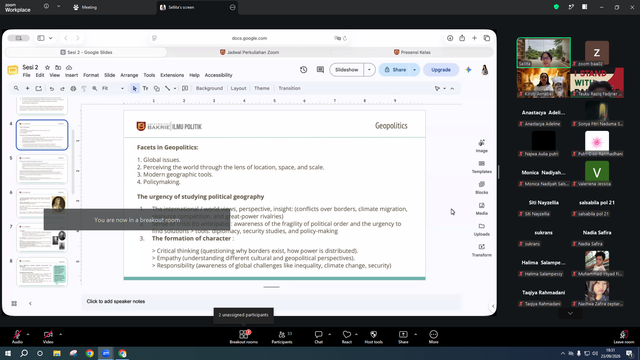The height and width of the screenshot is (360, 640).
Task: Open the Blocks side panel tool
Action: coord(482,187)
